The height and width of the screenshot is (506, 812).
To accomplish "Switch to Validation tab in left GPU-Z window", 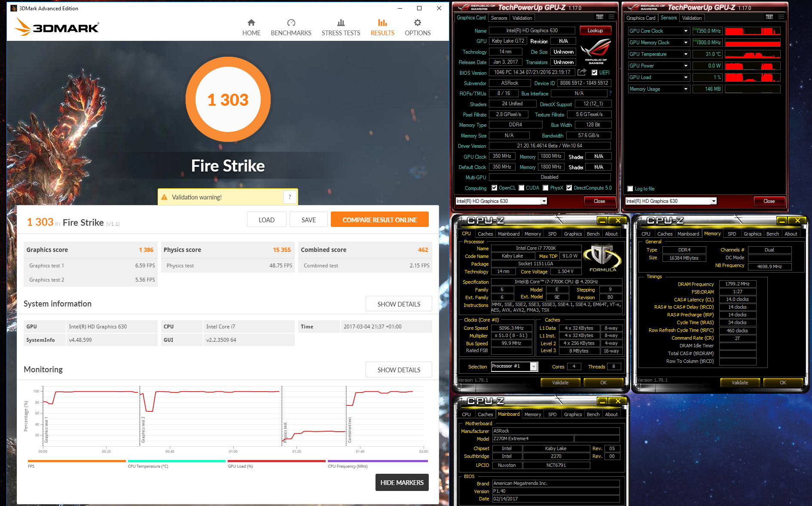I will (x=522, y=18).
